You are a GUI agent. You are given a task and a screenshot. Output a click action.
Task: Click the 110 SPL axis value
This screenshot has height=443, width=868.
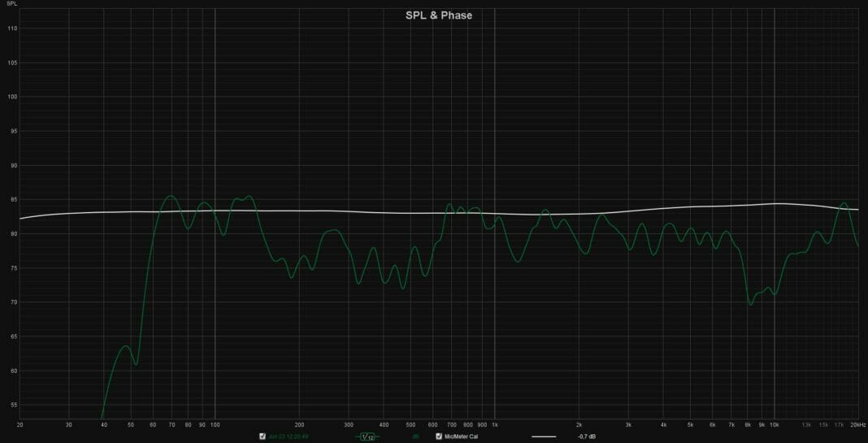click(13, 28)
